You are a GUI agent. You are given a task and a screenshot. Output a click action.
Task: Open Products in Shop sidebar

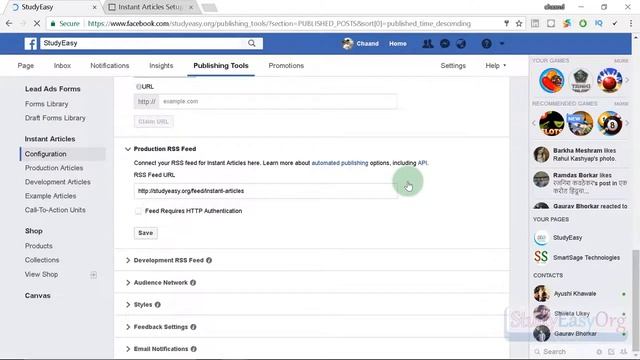pos(39,246)
